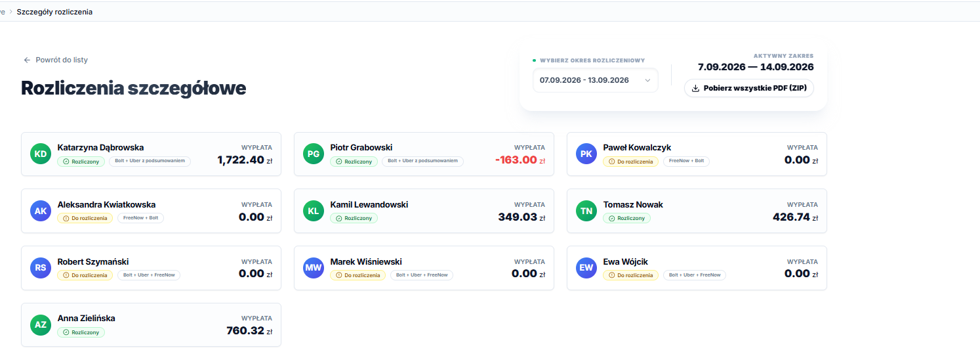Open the EW avatar of Ewa Wójcik
The image size is (980, 354).
[x=586, y=267]
